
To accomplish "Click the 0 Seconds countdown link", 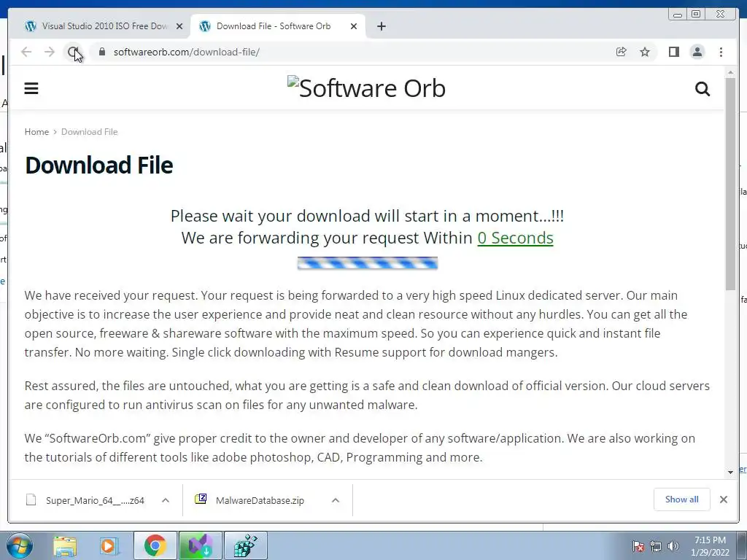I will (516, 238).
